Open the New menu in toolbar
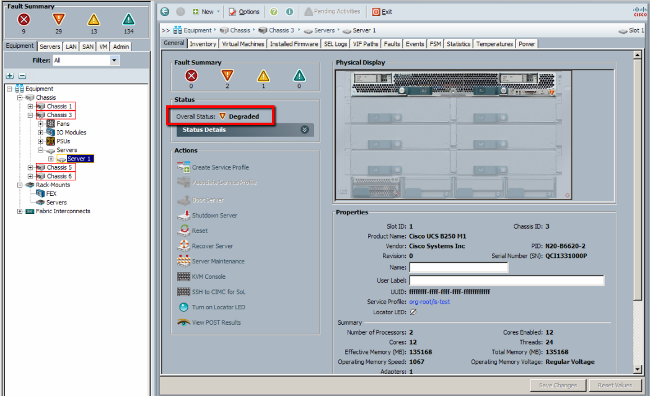The height and width of the screenshot is (396, 650). click(x=206, y=12)
